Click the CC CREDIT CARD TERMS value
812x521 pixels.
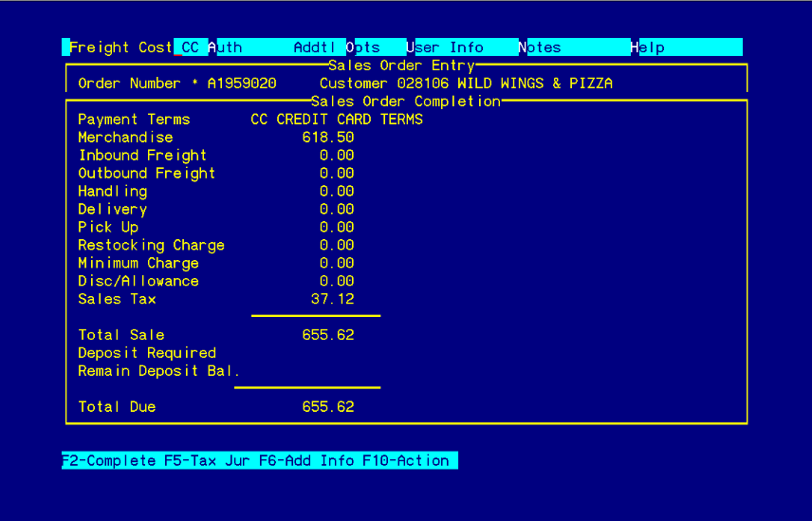[x=337, y=120]
